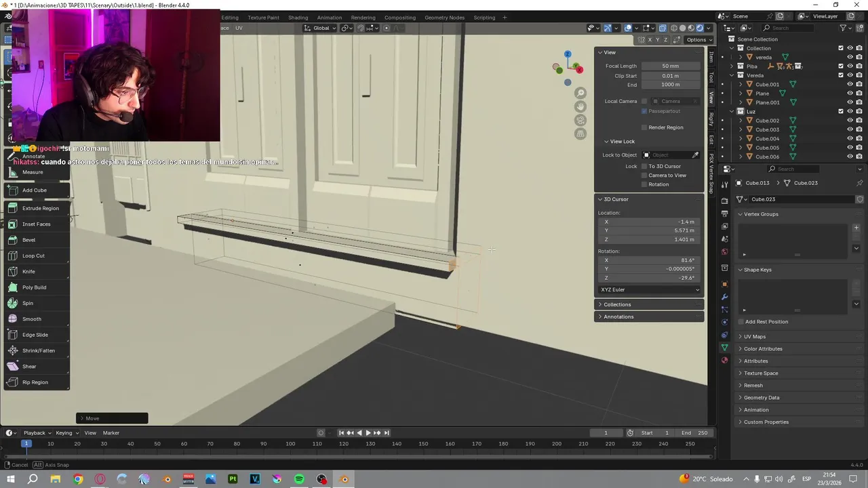Activate the Measure tool
Viewport: 868px width, 488px height.
click(x=37, y=172)
